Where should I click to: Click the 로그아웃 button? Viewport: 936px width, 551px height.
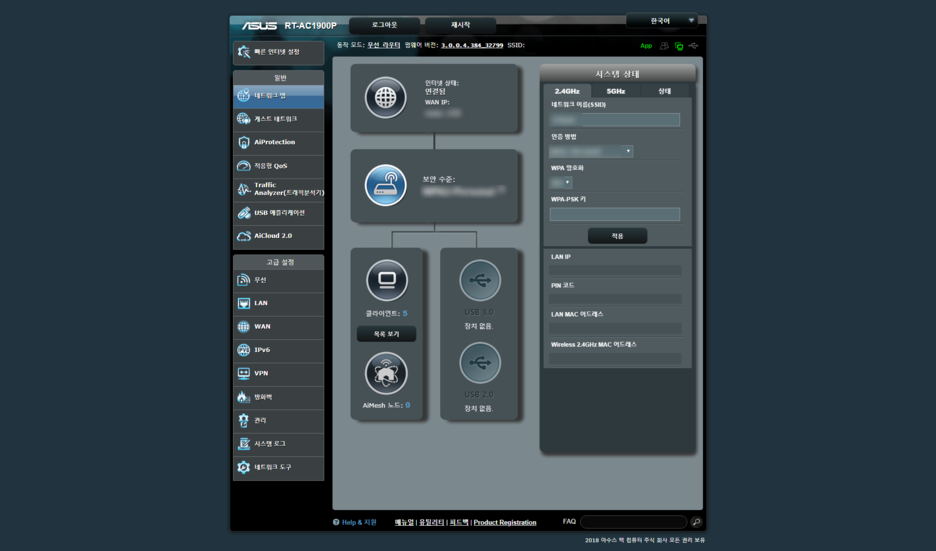point(384,25)
